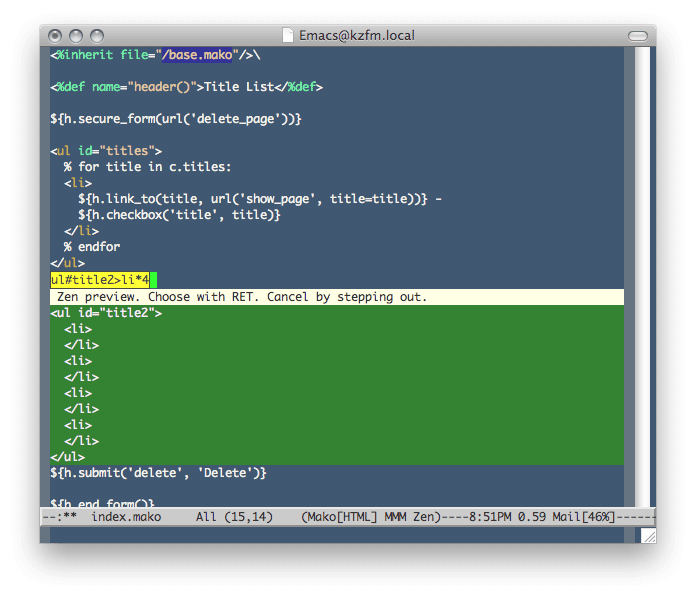
Task: Click the ul id="title2" preview tag
Action: [x=106, y=313]
